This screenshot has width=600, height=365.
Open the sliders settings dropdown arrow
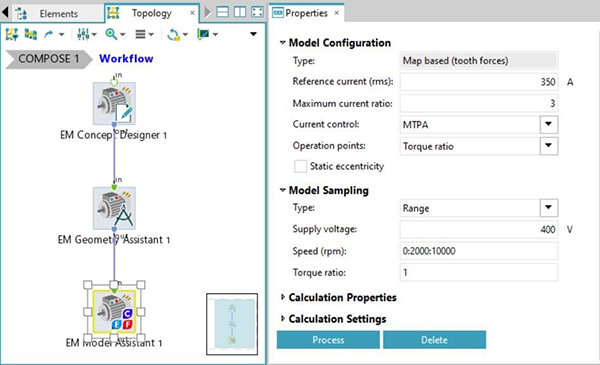tap(94, 34)
